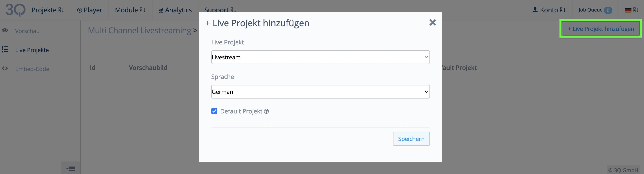Open the Module menu
Viewport: 644px width, 174px height.
coord(130,10)
